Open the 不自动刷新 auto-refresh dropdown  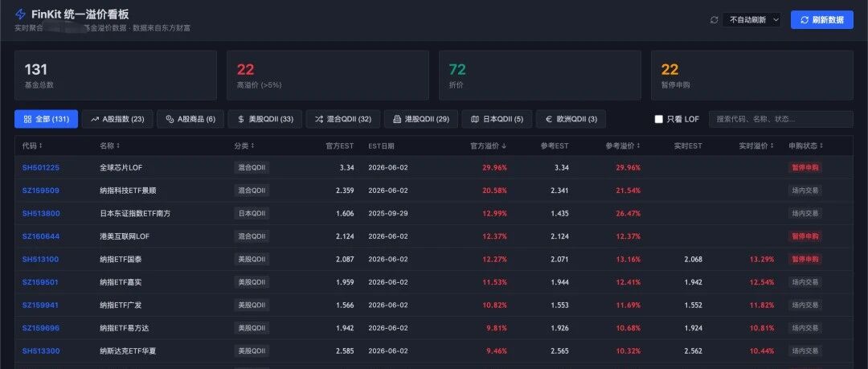point(751,20)
